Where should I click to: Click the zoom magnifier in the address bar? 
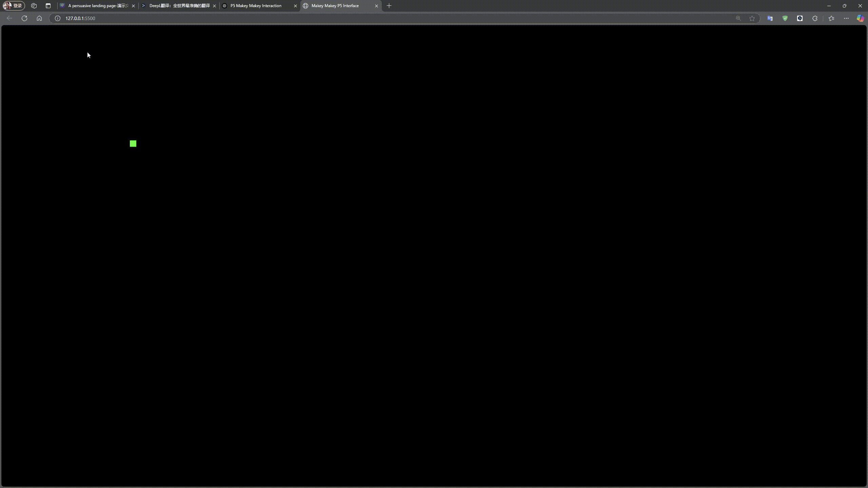(x=738, y=18)
